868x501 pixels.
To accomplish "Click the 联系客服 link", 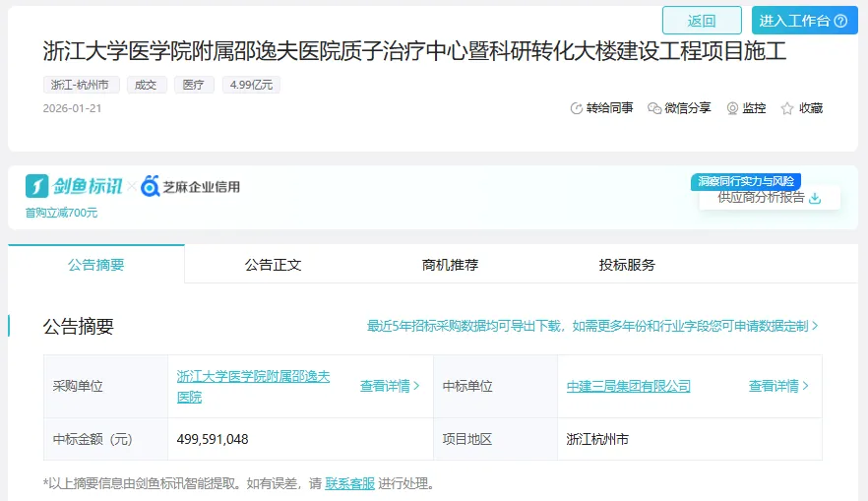I will point(349,483).
